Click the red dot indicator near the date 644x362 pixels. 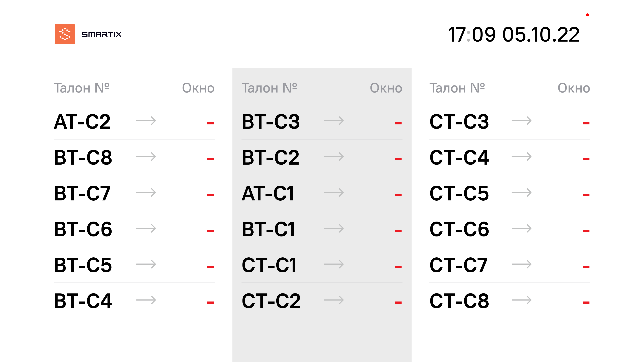click(587, 15)
